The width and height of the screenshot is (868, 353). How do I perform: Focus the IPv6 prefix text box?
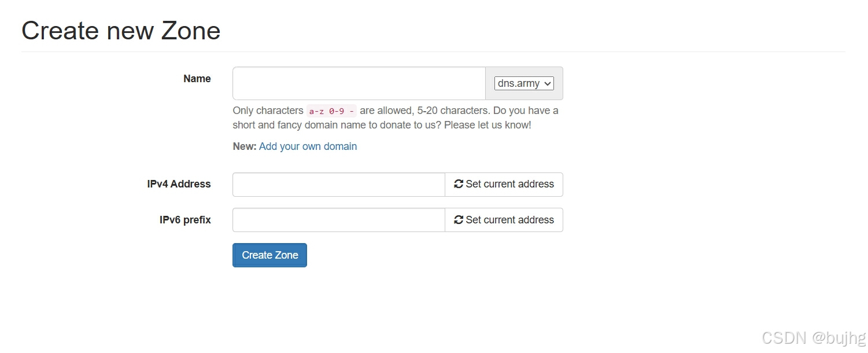point(339,220)
